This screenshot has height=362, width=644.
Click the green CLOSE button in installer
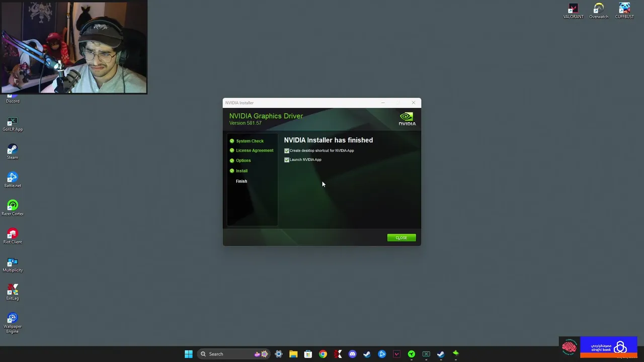401,238
